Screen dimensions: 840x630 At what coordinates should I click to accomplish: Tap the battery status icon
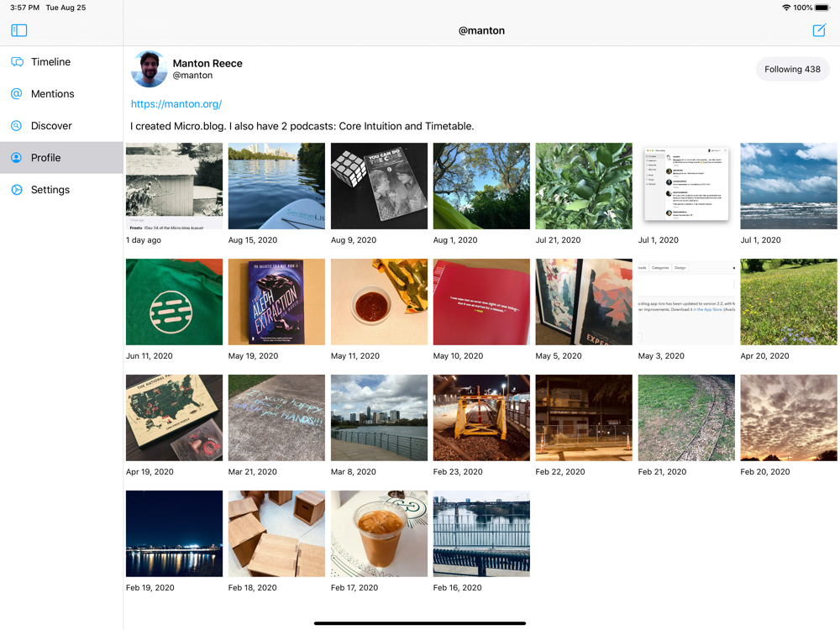(x=823, y=8)
